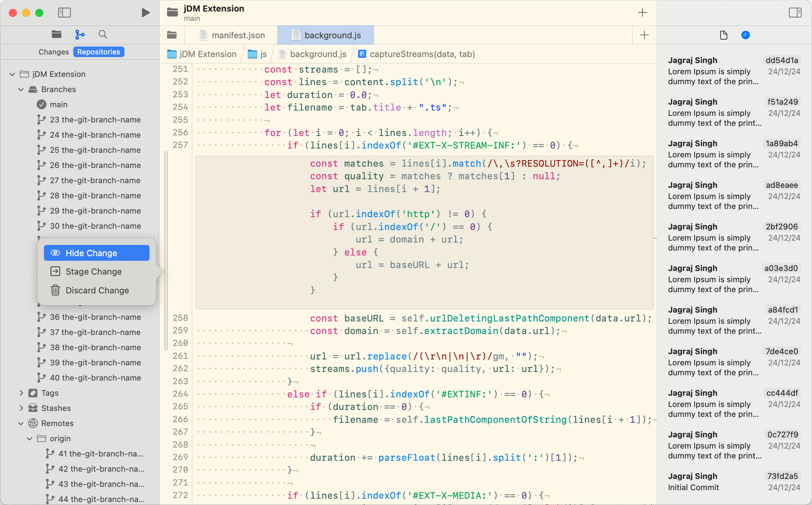Toggle the right inspector panel icon

[795, 13]
